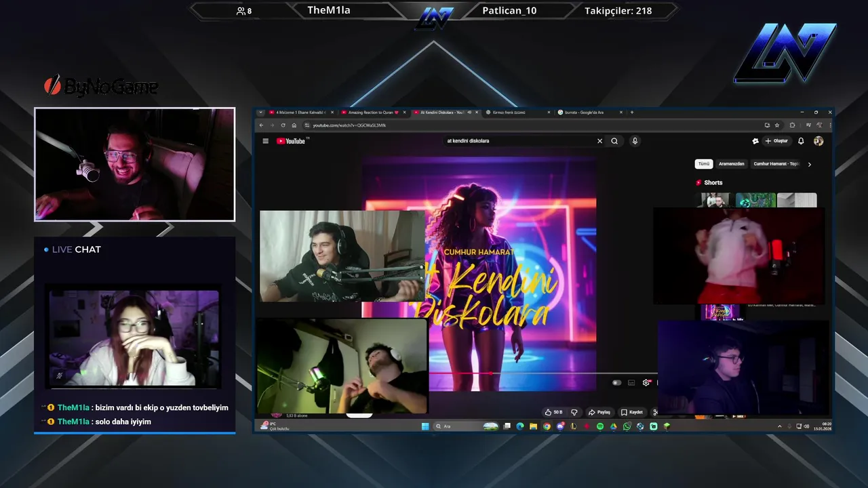
Task: Select the Aramanızdan filter chip
Action: pyautogui.click(x=732, y=164)
